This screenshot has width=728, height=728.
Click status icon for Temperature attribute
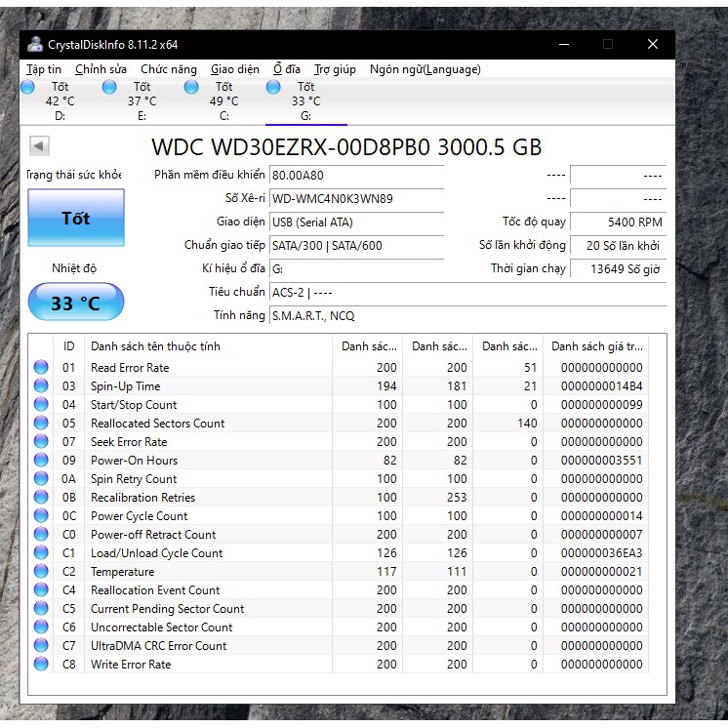41,571
